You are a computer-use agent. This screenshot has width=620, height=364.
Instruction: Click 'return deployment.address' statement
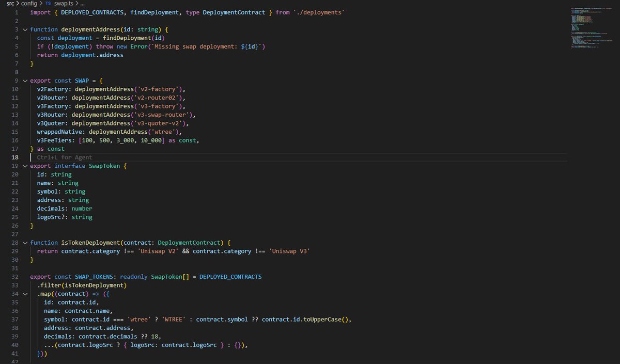tap(80, 55)
